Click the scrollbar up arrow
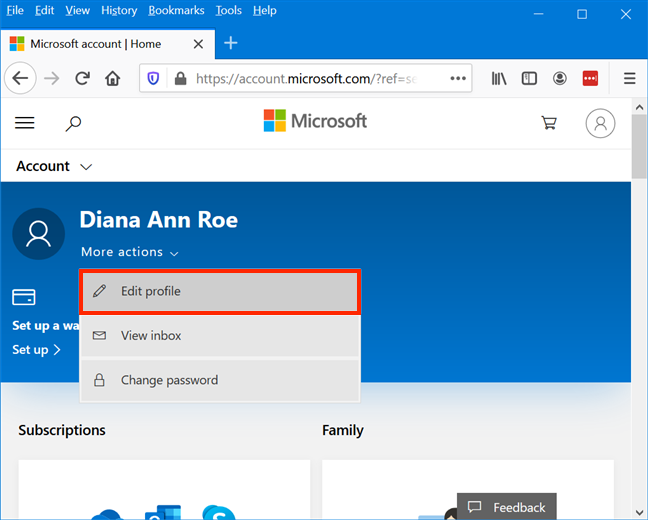 (x=639, y=107)
